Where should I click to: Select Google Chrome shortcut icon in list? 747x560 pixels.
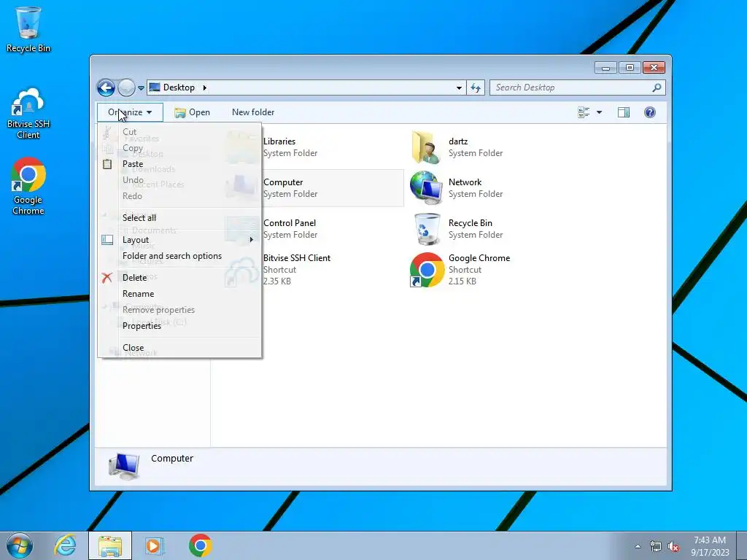point(427,270)
